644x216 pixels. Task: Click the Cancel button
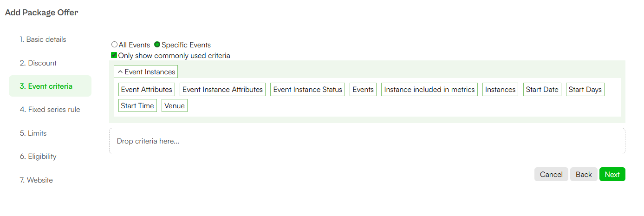[551, 174]
